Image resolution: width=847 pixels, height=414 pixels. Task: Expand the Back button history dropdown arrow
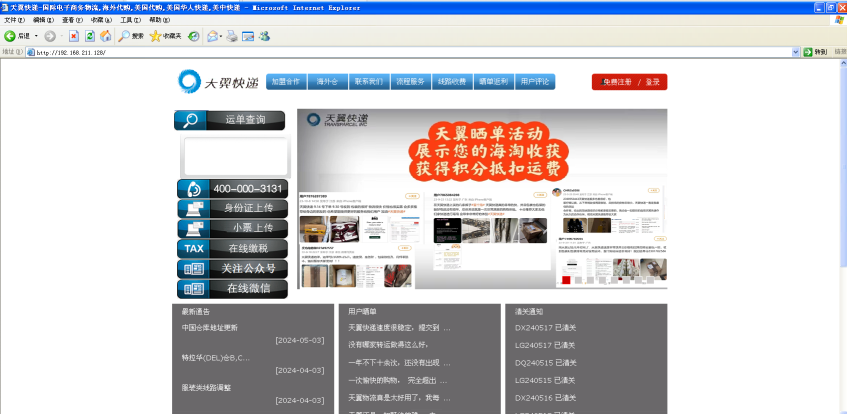click(37, 36)
